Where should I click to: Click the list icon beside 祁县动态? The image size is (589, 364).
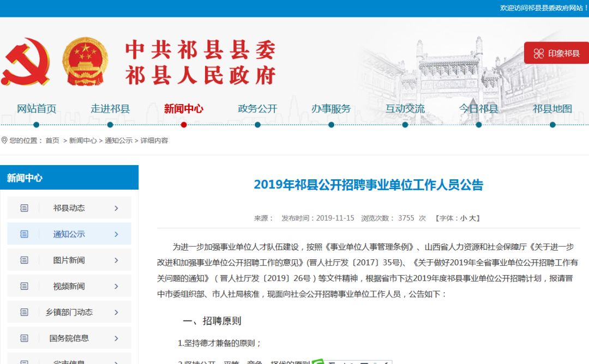(24, 207)
